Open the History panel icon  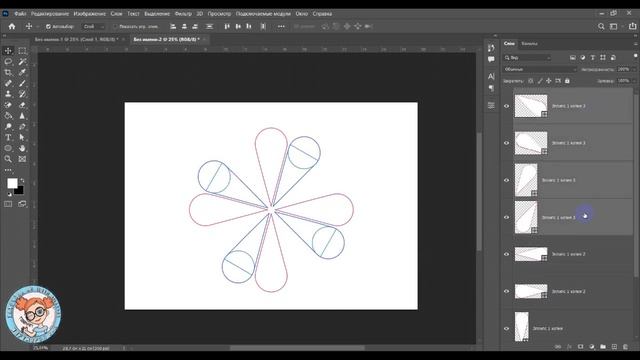[491, 48]
